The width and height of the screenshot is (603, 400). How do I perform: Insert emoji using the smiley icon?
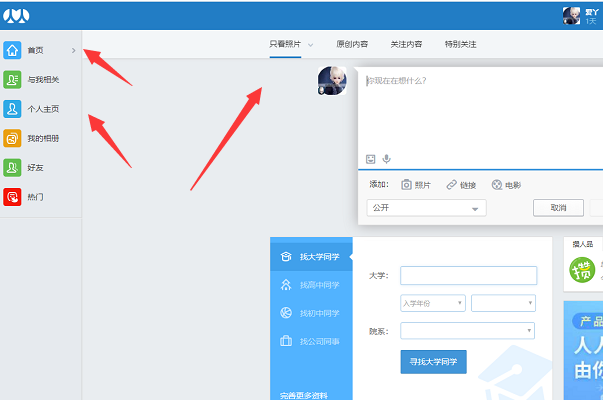tap(370, 159)
